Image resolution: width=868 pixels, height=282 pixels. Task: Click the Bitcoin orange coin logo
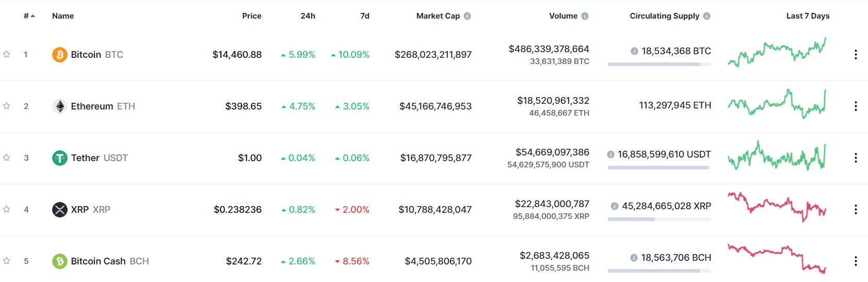point(60,54)
